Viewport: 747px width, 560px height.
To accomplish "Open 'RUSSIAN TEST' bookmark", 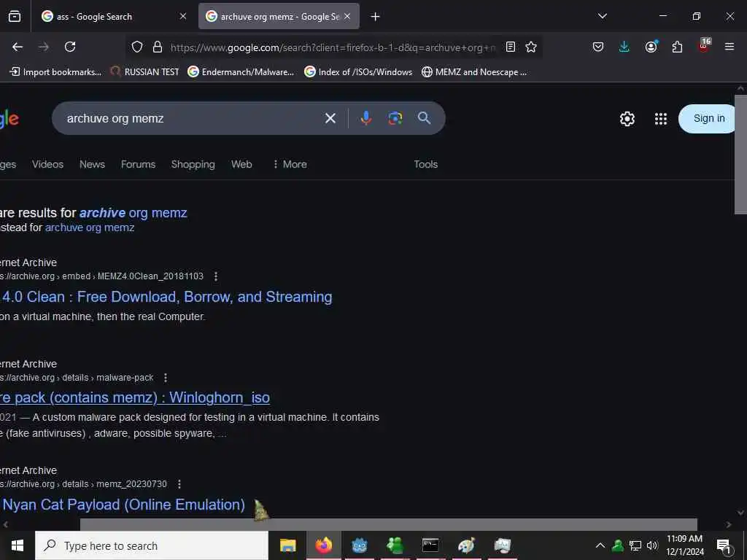I will click(x=144, y=72).
